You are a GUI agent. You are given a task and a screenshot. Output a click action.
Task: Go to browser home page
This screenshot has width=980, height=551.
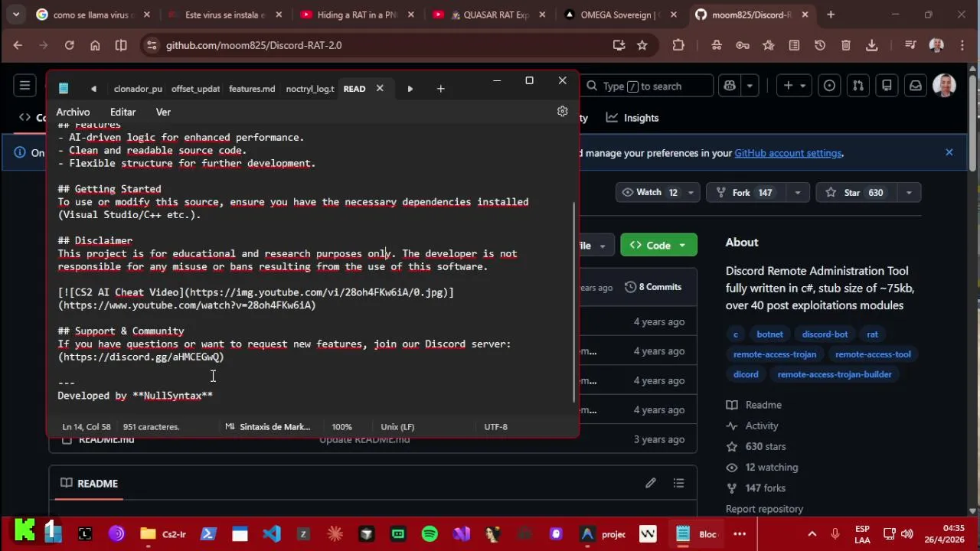[x=95, y=45]
